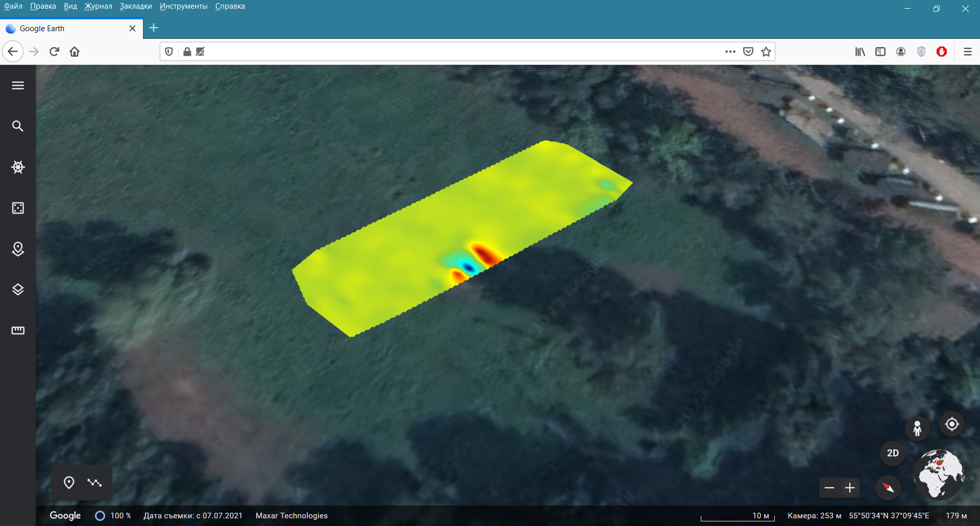
Task: Open the Google Earth search tool
Action: pyautogui.click(x=18, y=126)
